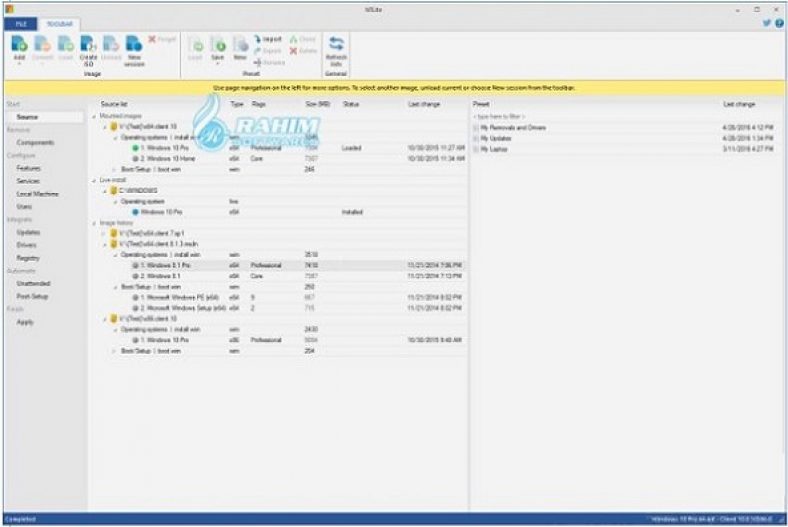788x527 pixels.
Task: Sort by the Status column header
Action: click(x=350, y=104)
